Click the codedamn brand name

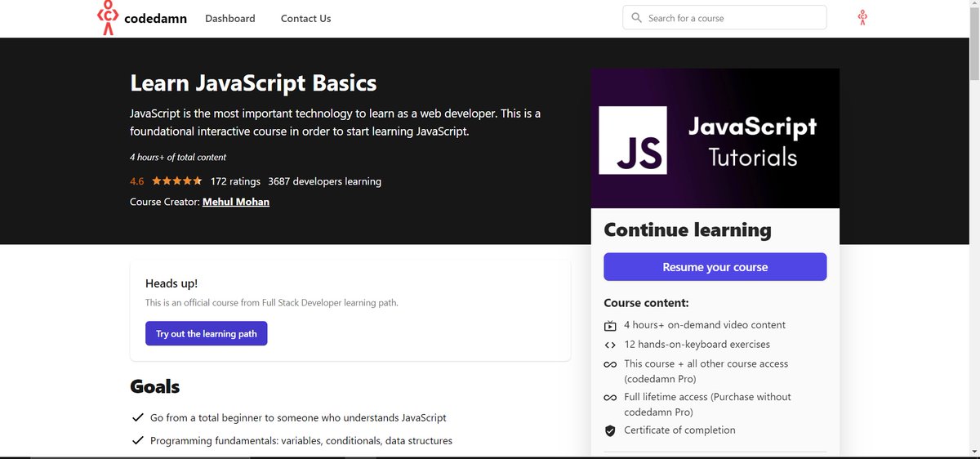(155, 18)
